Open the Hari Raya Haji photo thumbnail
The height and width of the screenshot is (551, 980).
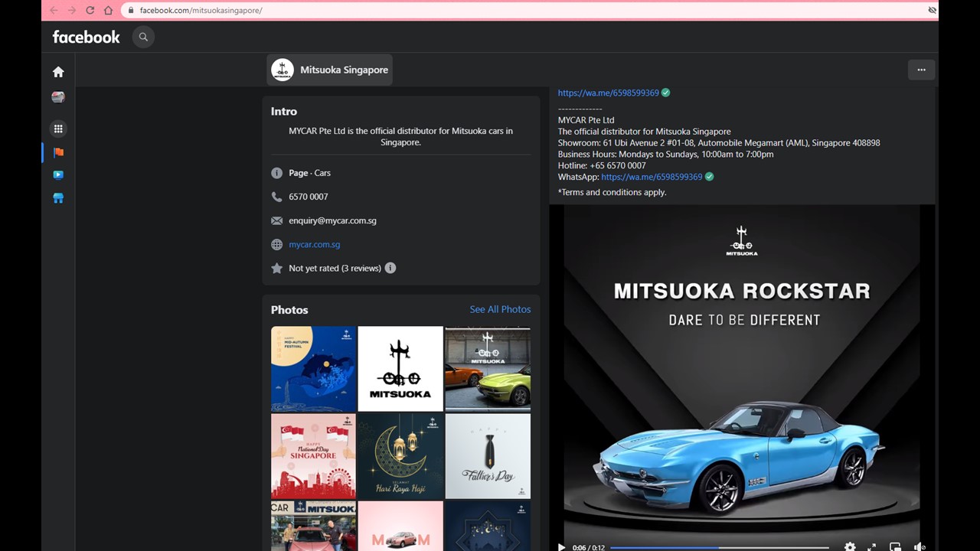pyautogui.click(x=400, y=456)
